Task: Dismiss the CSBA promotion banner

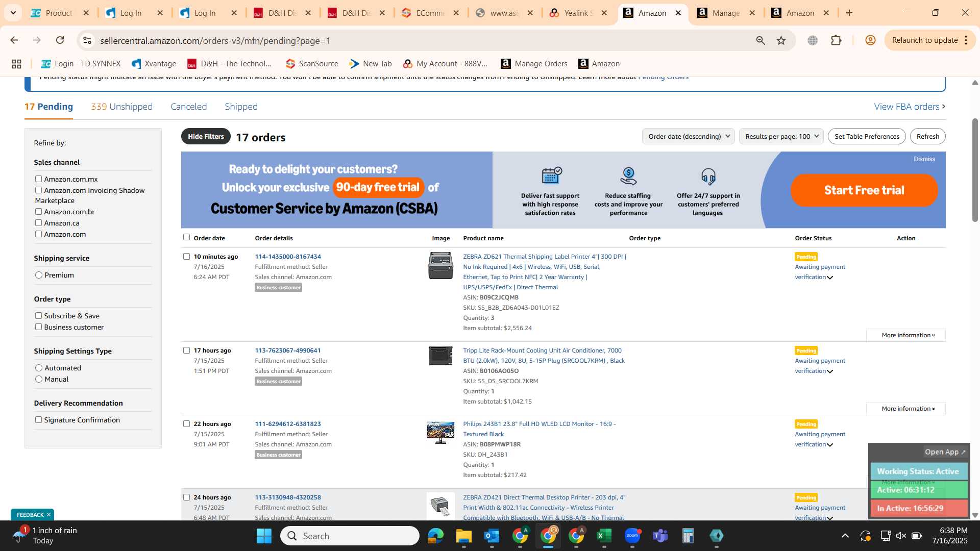Action: [924, 159]
